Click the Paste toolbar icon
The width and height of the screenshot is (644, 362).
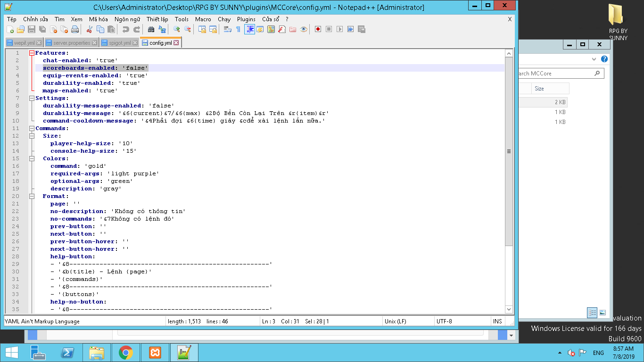point(111,29)
